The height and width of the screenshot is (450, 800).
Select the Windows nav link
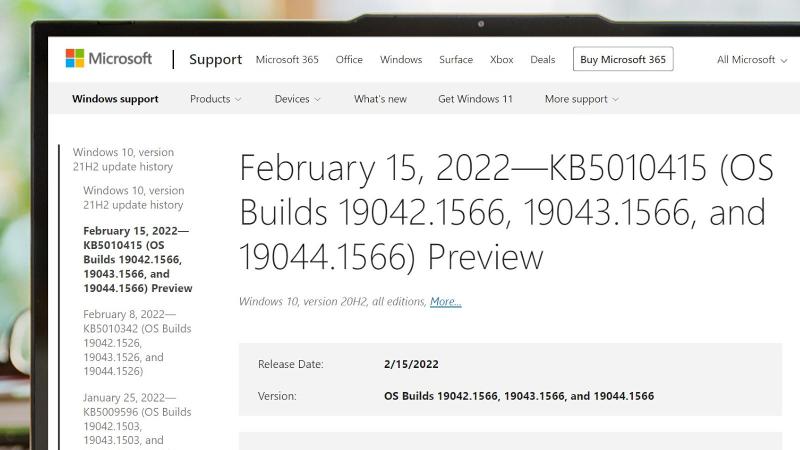pos(401,59)
